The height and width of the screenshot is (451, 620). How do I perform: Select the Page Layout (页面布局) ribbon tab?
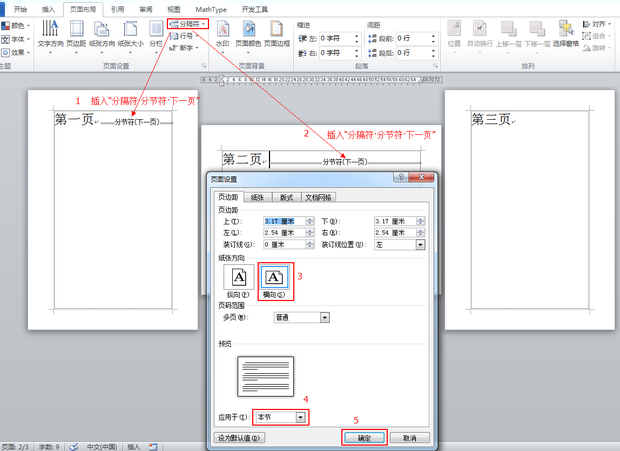83,9
